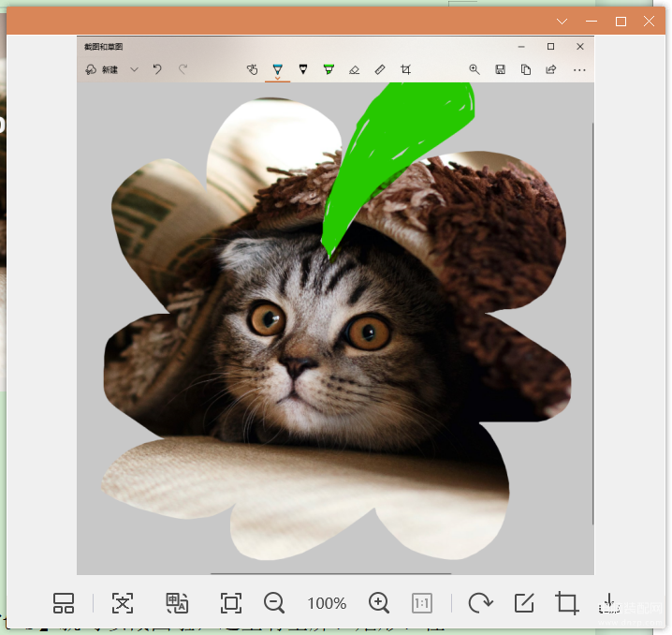Open the See more ellipsis menu

click(x=579, y=70)
